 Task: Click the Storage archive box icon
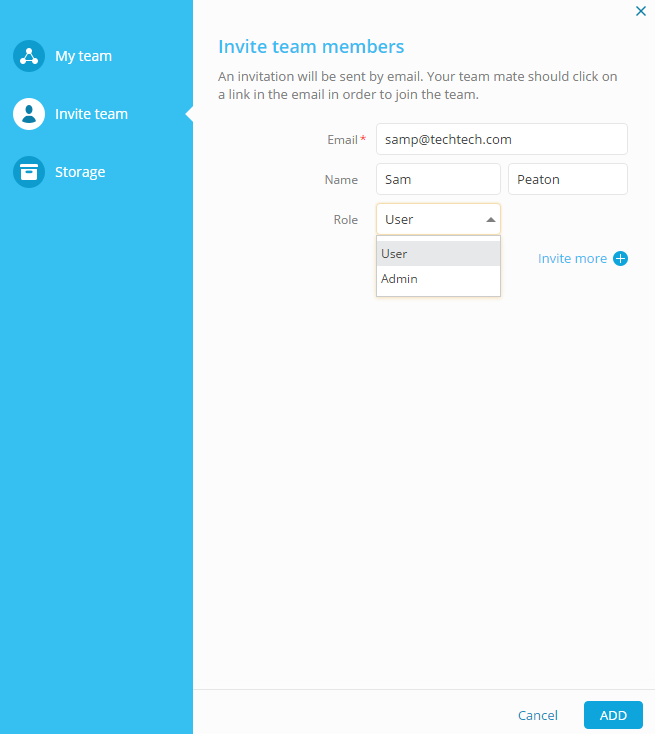(x=29, y=172)
